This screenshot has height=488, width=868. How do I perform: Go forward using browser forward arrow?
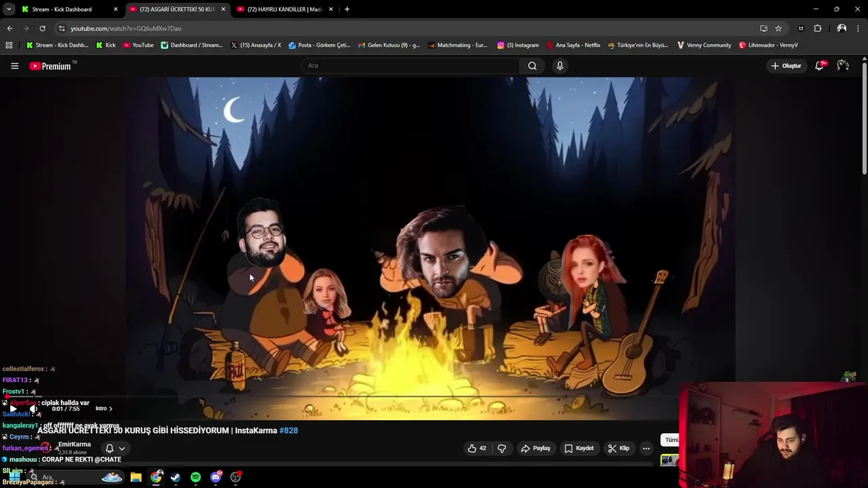26,28
